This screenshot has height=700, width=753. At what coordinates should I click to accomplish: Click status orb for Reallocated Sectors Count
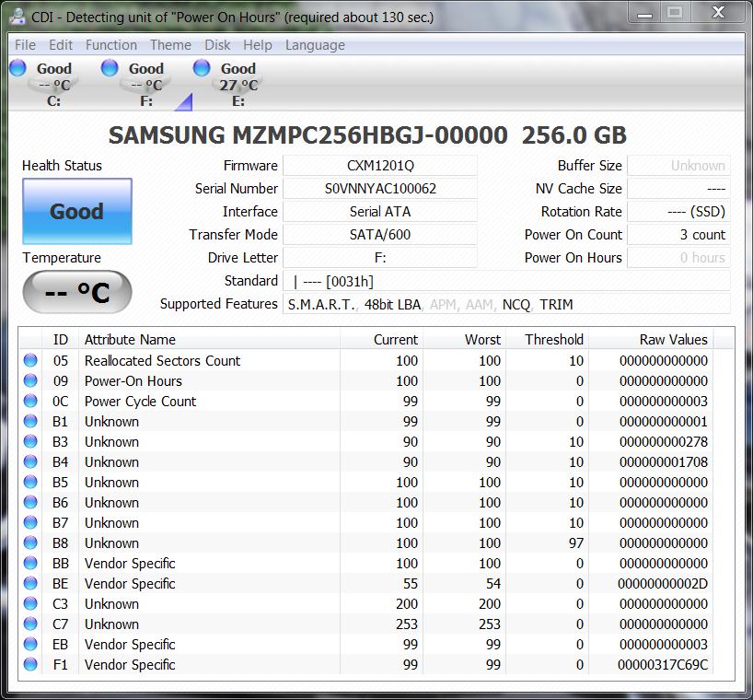(30, 360)
